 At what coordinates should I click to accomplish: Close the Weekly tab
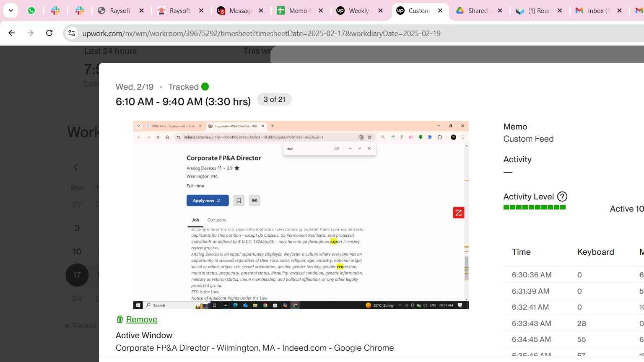[x=380, y=10]
